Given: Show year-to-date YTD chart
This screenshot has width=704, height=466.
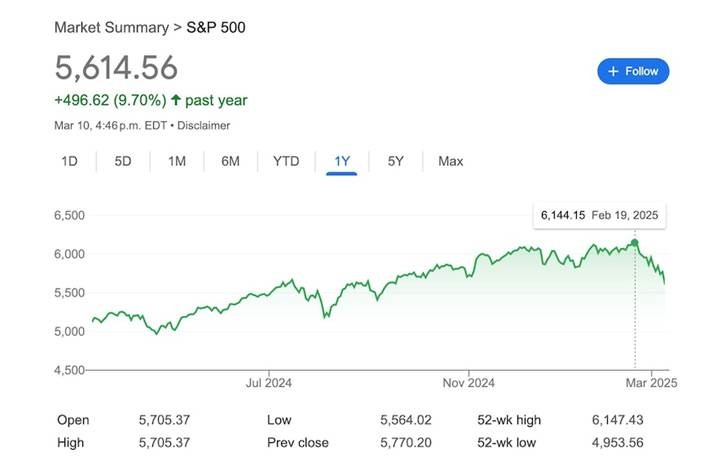Looking at the screenshot, I should coord(286,161).
